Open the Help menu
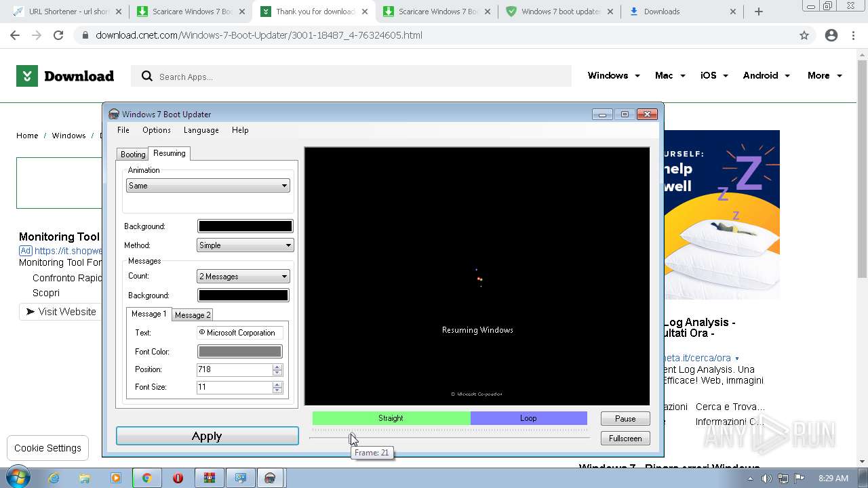The width and height of the screenshot is (868, 488). pyautogui.click(x=240, y=130)
